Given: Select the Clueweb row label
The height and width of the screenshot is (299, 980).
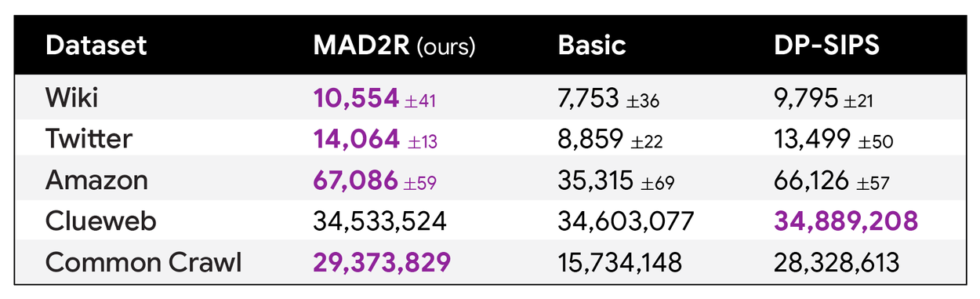Looking at the screenshot, I should pos(101,221).
